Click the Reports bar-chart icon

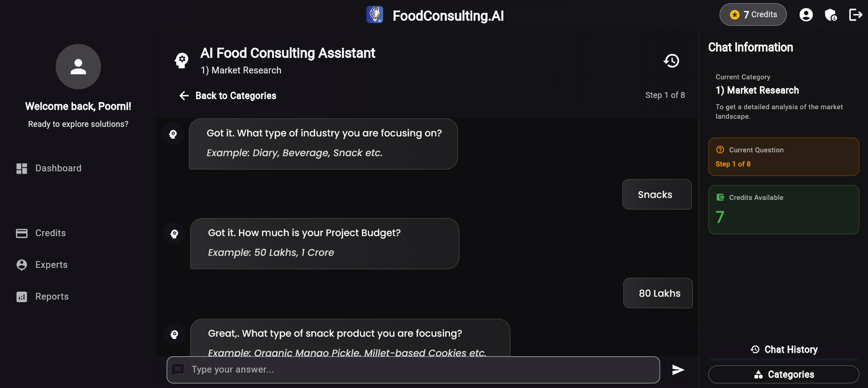coord(21,296)
